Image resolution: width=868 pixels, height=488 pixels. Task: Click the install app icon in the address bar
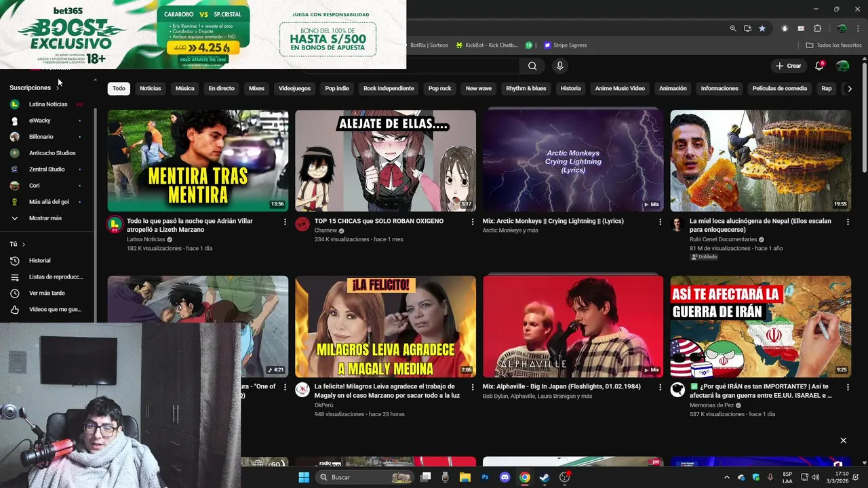(747, 28)
